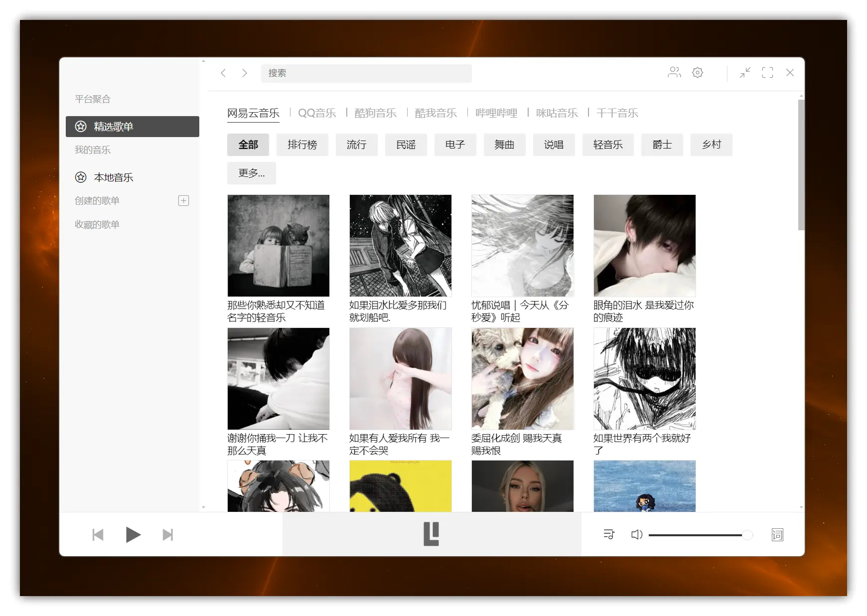Screen dimensions: 867x616
Task: Select the 乡村 category filter
Action: point(712,145)
